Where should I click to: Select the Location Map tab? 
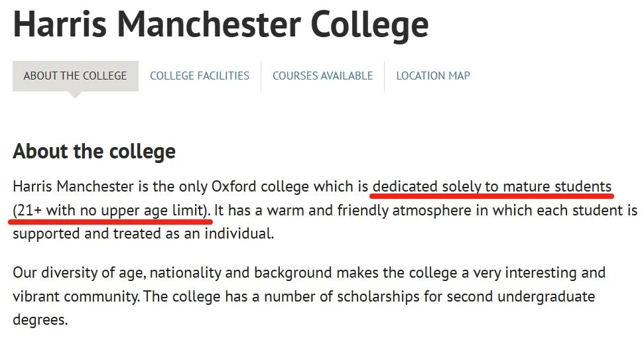coord(433,76)
